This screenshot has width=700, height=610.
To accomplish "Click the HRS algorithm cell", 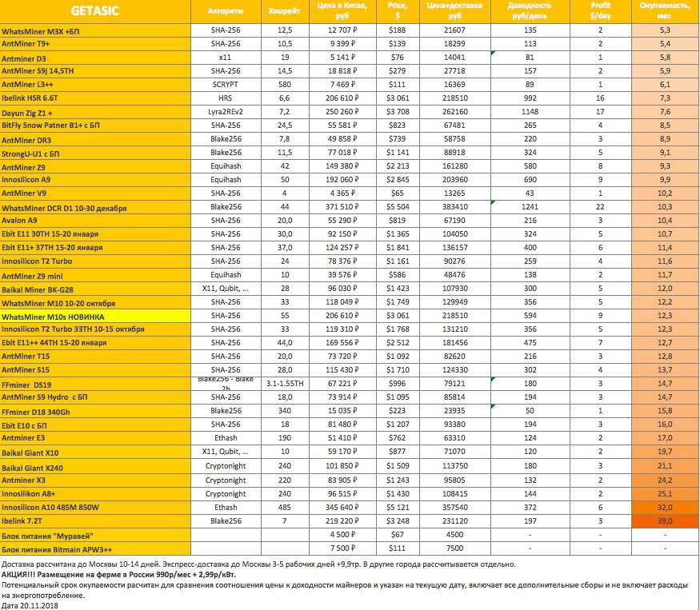I will click(x=226, y=98).
